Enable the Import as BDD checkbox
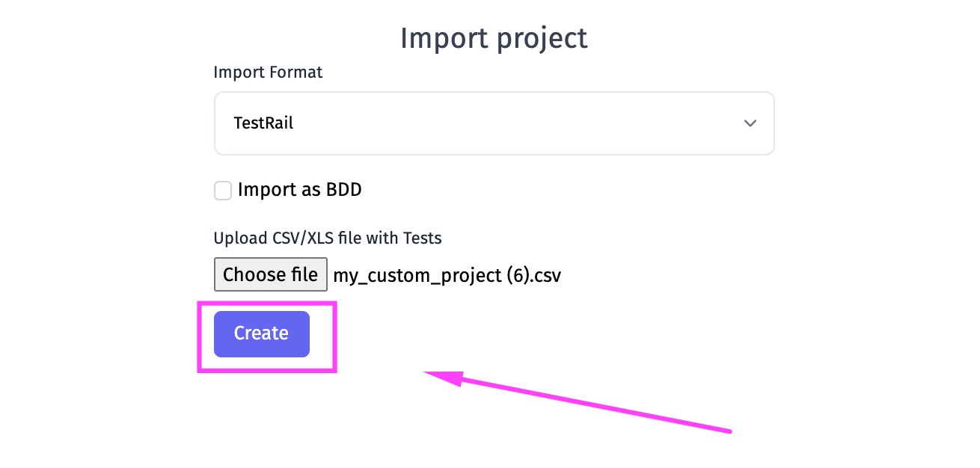The image size is (980, 468). coord(223,191)
